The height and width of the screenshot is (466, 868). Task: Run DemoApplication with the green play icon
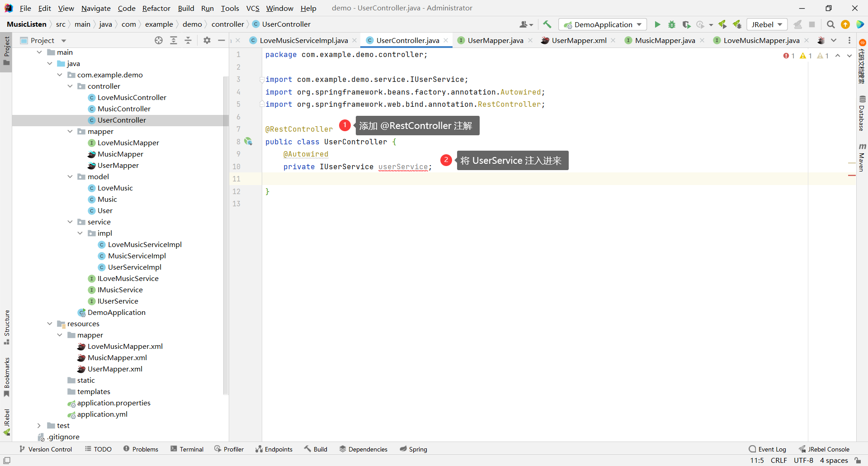657,24
